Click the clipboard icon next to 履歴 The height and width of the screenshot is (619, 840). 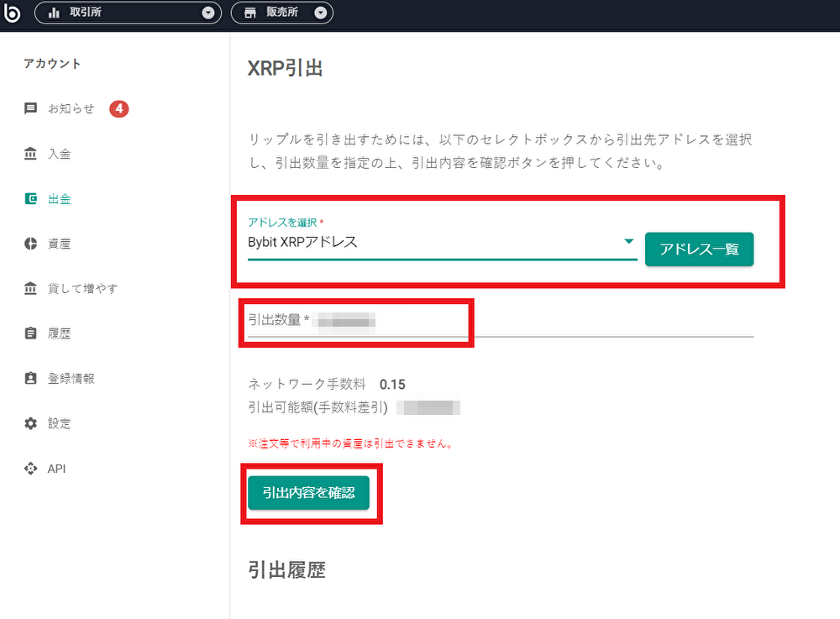click(x=30, y=333)
